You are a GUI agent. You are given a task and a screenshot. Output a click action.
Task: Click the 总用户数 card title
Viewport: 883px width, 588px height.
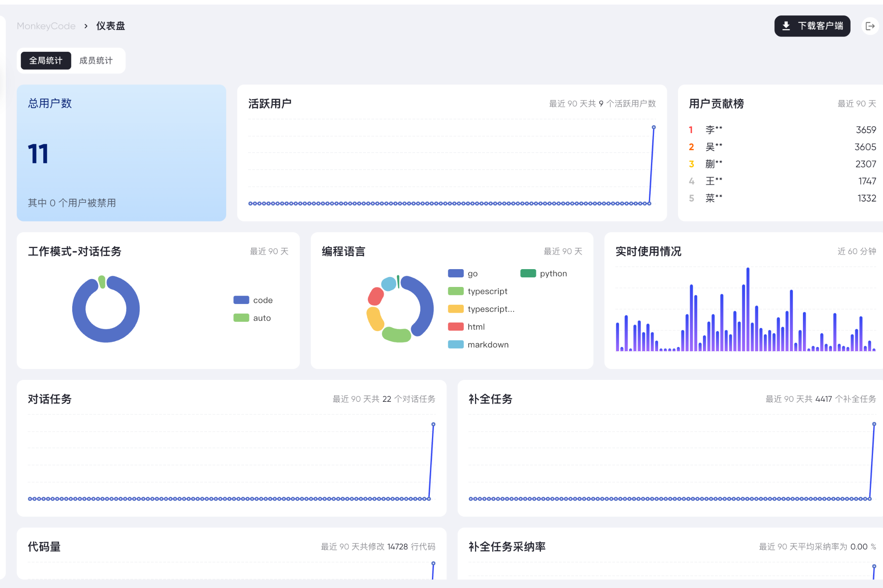tap(50, 103)
